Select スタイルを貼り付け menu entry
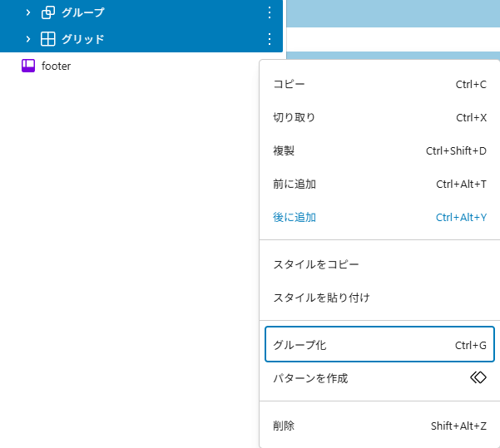 (379, 298)
